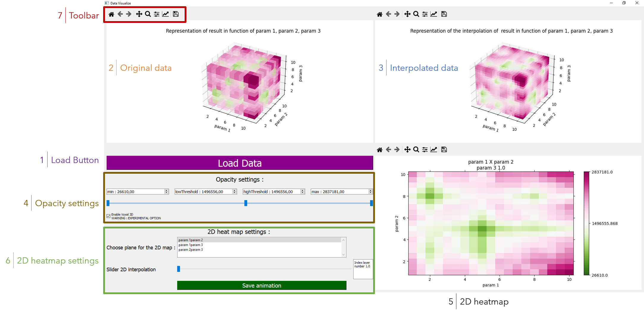Screen dimensions: 644x312
Task: Save figure from 2D heatmap toolbar
Action: [444, 149]
